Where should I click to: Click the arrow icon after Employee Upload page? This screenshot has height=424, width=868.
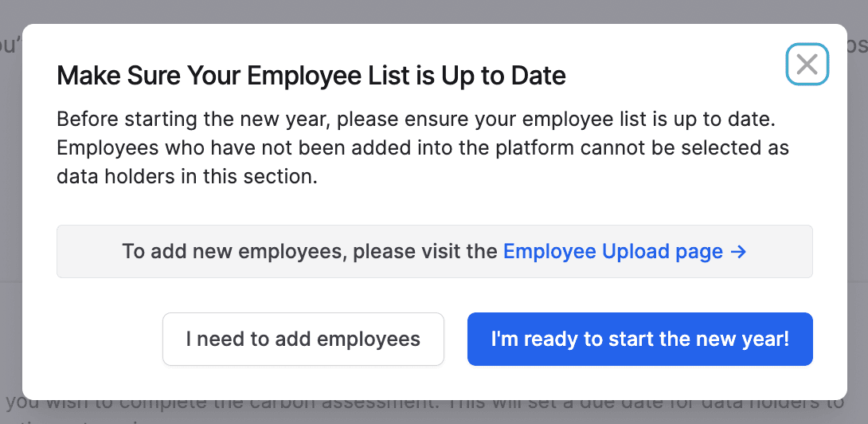click(x=738, y=252)
